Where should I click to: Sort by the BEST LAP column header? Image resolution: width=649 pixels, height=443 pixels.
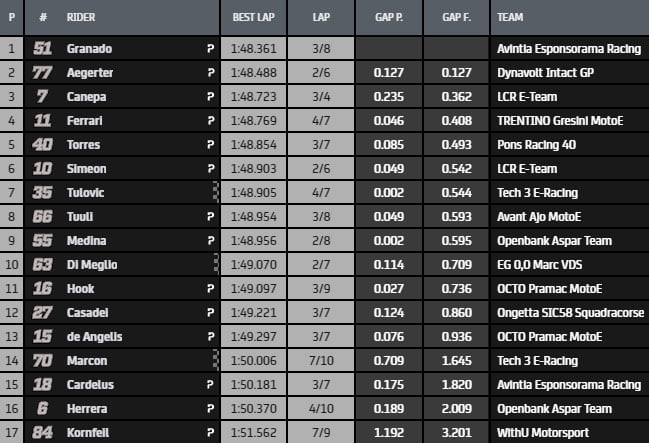pyautogui.click(x=253, y=17)
